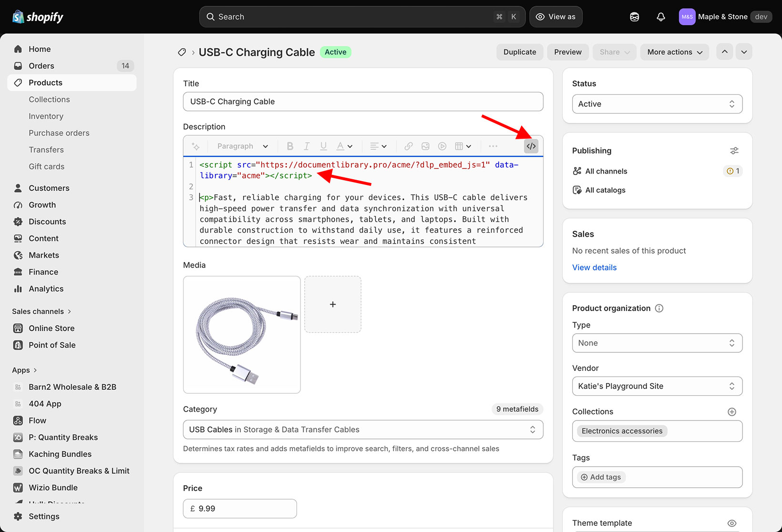Open the Flow app

pos(72,420)
